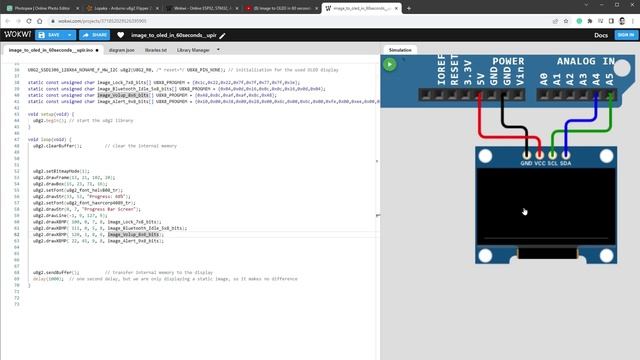Open the Chrome three-dot menu
This screenshot has height=360, width=640.
pos(633,21)
